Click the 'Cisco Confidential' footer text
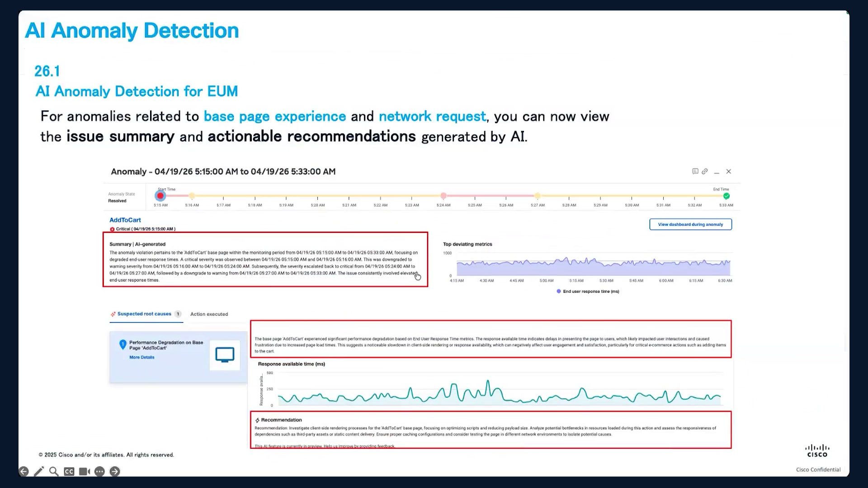This screenshot has height=488, width=868. click(818, 470)
